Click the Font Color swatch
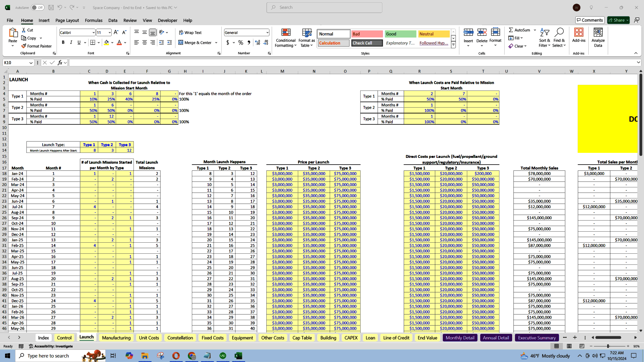Screen dimensions: 644x362 (119, 43)
